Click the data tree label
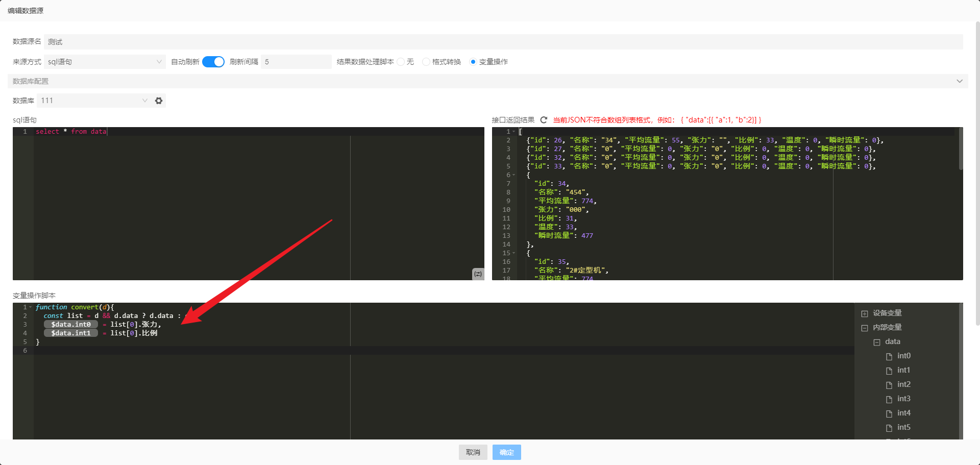This screenshot has height=465, width=980. point(893,341)
